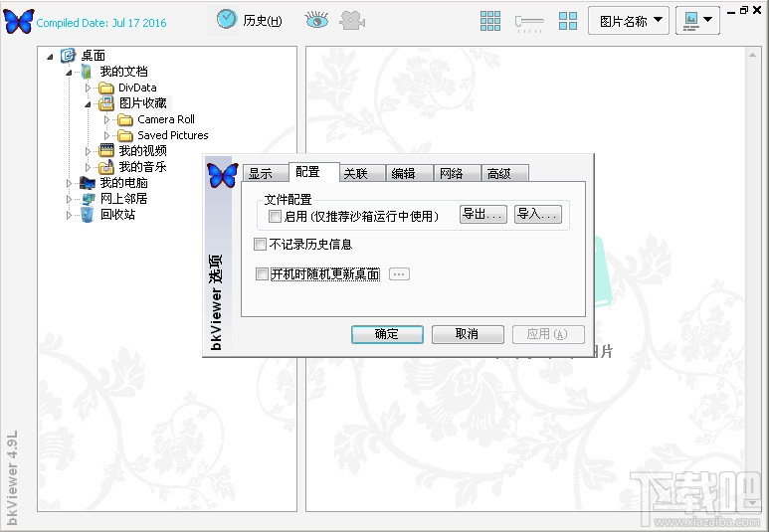Collapse the 我的文档 tree node
The width and height of the screenshot is (769, 532).
tap(69, 73)
